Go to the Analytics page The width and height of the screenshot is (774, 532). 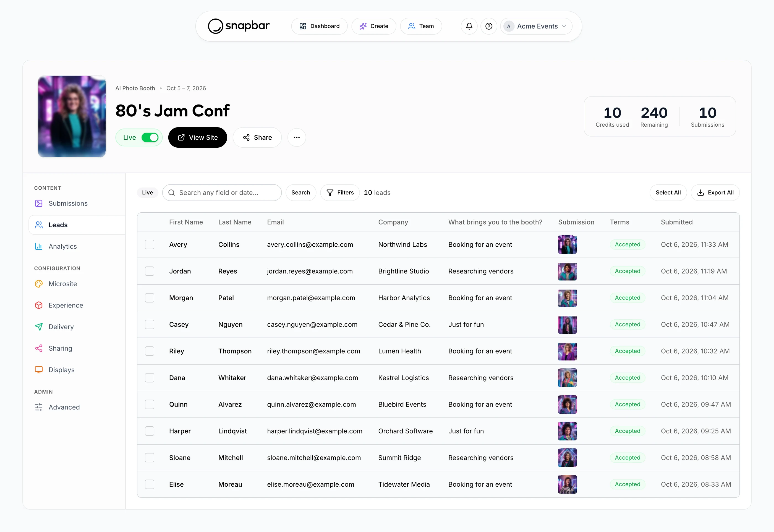77,246
